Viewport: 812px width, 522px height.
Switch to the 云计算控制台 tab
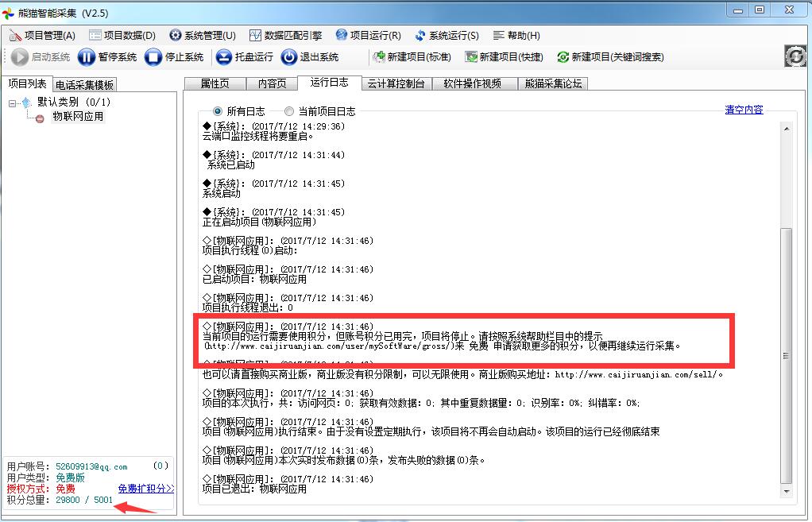pos(396,83)
